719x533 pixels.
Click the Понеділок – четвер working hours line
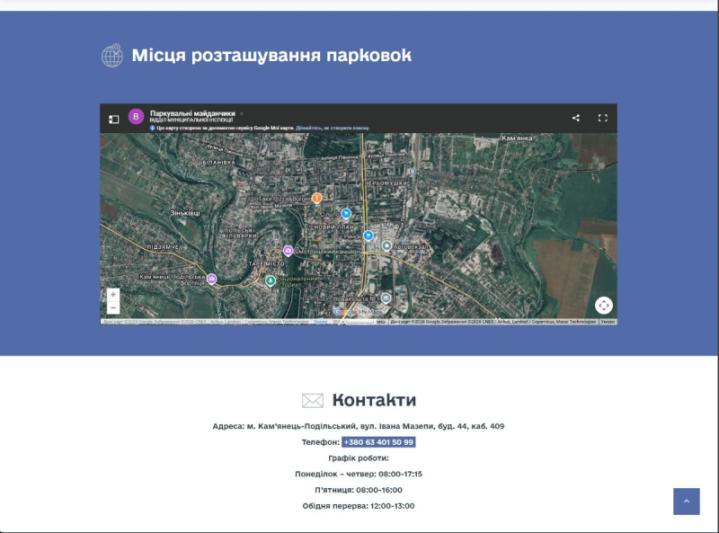359,474
